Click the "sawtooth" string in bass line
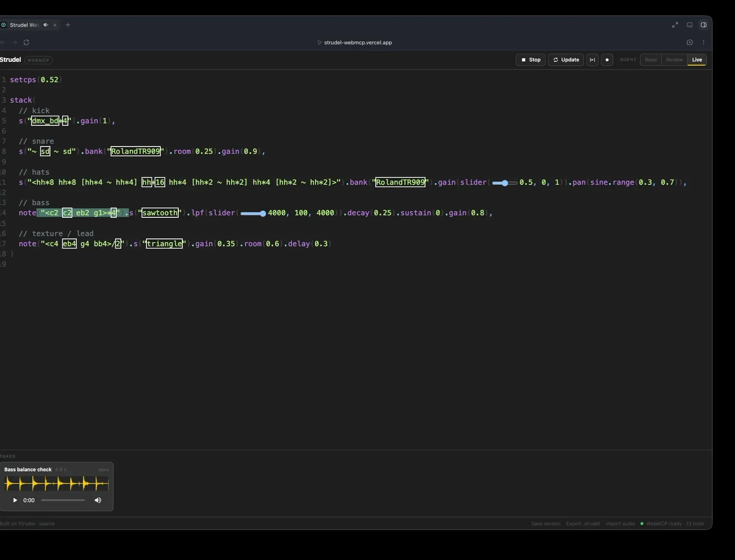Image resolution: width=735 pixels, height=560 pixels. [x=160, y=213]
